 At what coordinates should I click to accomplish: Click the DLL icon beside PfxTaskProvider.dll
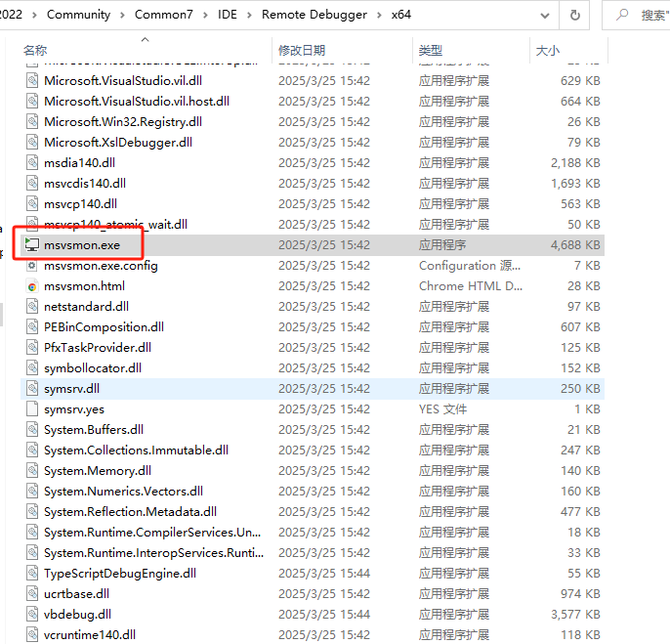[x=32, y=347]
